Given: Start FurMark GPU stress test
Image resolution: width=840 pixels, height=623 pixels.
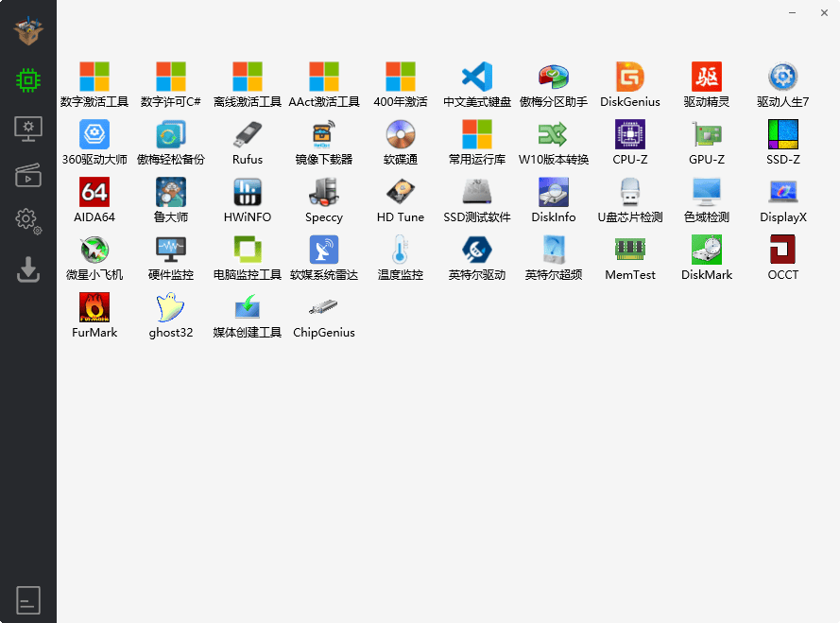Looking at the screenshot, I should [94, 314].
